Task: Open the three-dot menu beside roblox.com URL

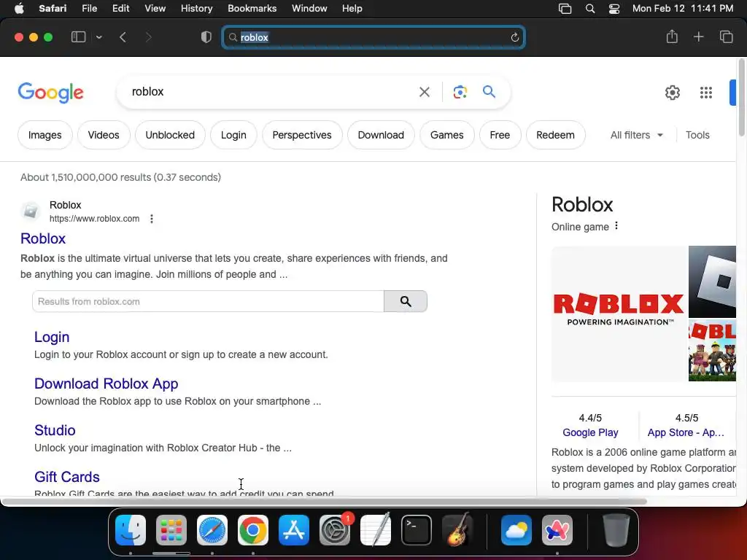Action: (x=152, y=219)
